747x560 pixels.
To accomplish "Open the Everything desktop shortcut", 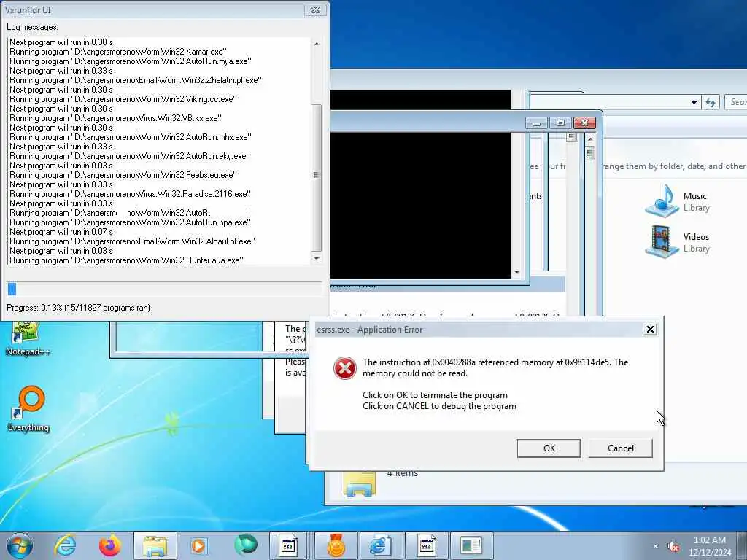I will 28,410.
